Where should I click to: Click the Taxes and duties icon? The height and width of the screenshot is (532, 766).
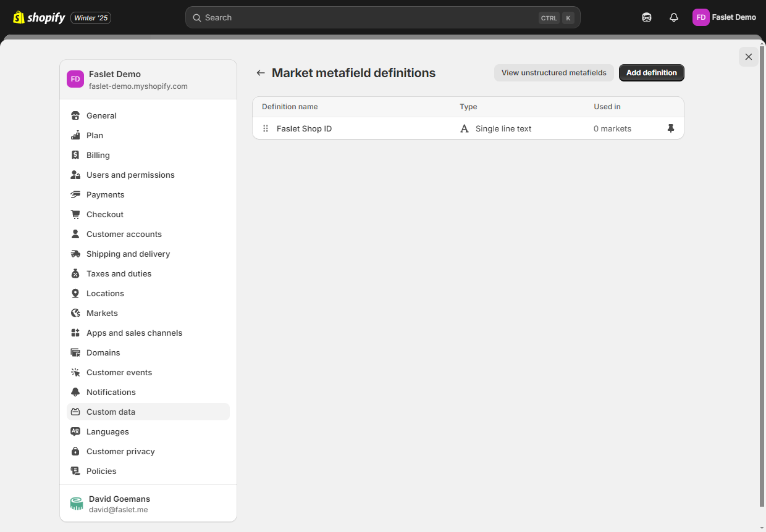75,273
